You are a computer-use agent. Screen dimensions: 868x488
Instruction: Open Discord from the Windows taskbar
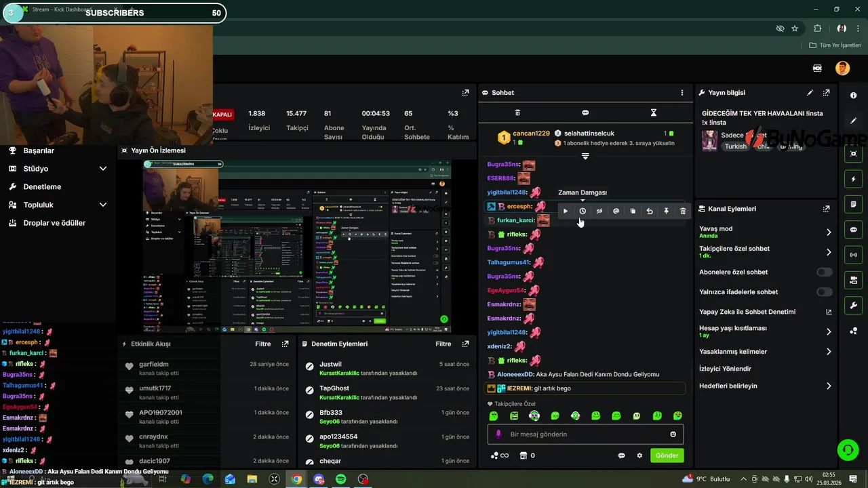pos(319,479)
